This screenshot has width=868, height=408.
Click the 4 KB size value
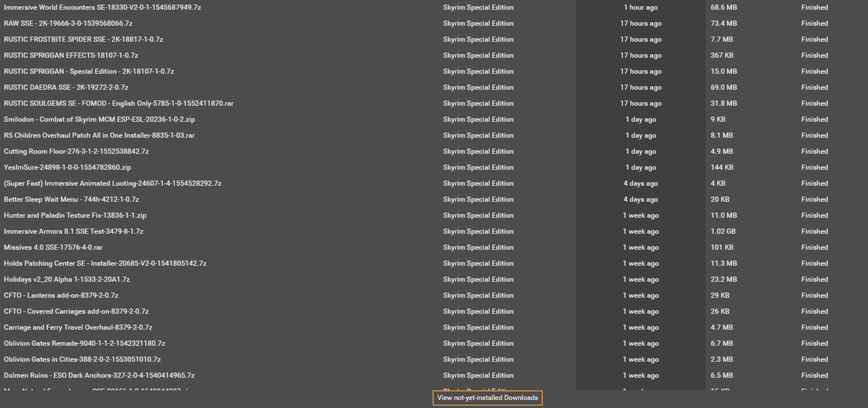coord(718,183)
